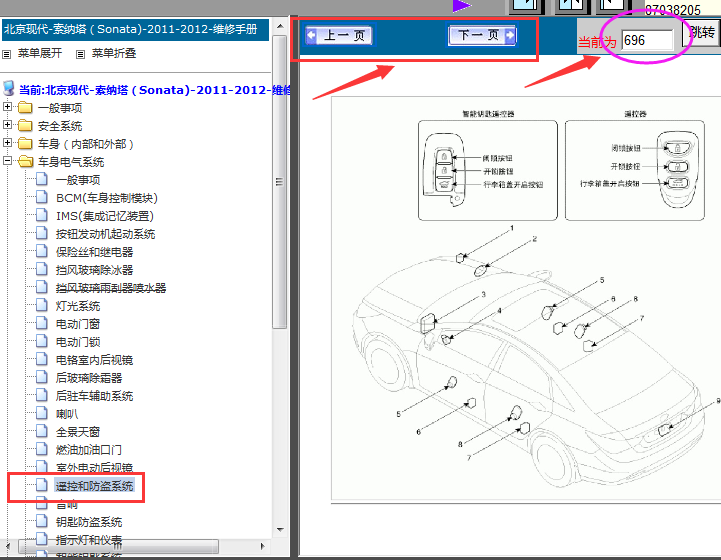This screenshot has height=560, width=721.
Task: Click the left arrow icon on 上一页
Action: [312, 35]
